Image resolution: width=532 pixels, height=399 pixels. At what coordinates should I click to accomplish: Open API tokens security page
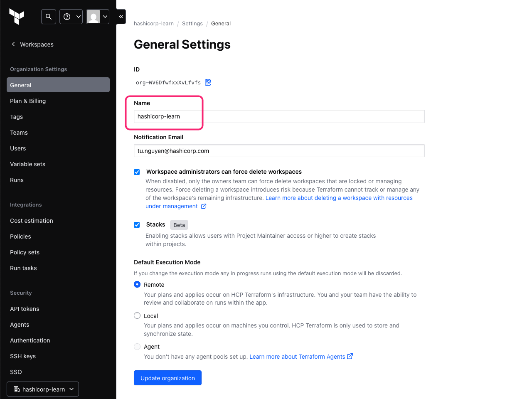[58, 309]
